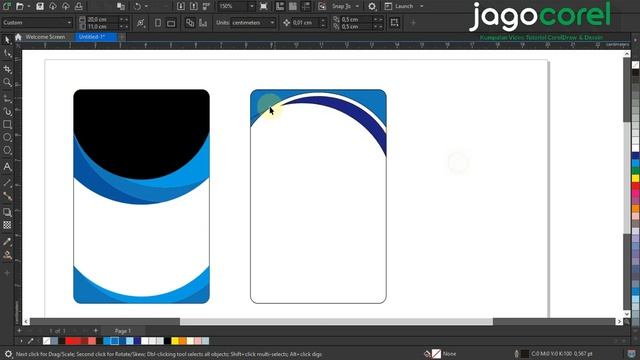Open a file with folder icon
The height and width of the screenshot is (360, 640).
point(20,6)
